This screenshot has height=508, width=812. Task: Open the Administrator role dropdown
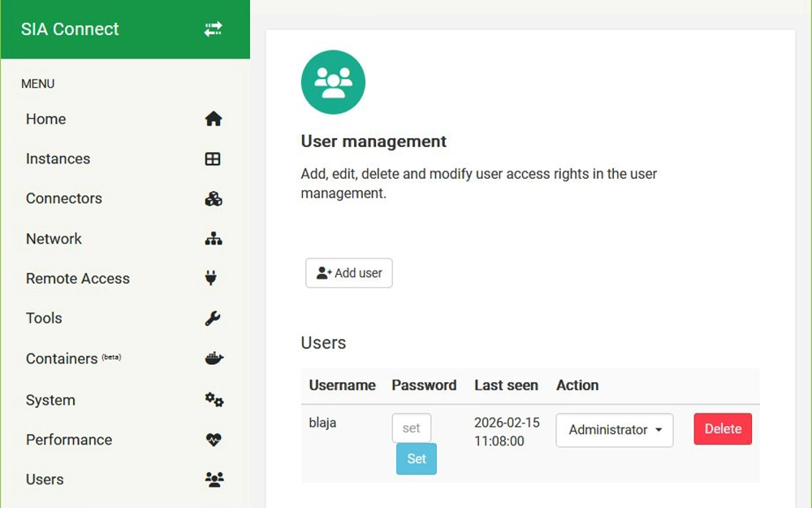coord(615,430)
